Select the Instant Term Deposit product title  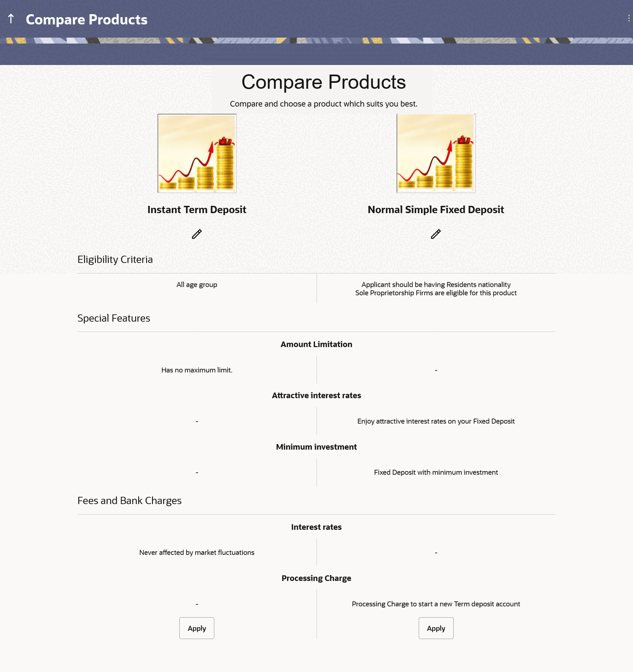[x=196, y=209]
